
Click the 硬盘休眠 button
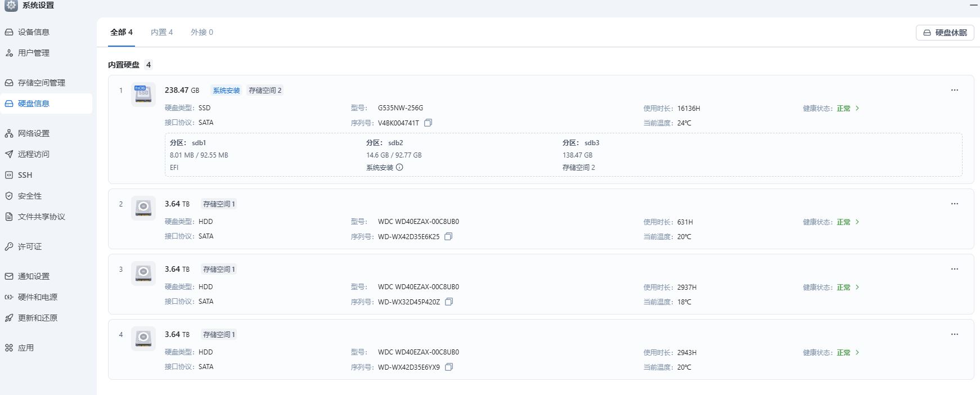click(945, 33)
